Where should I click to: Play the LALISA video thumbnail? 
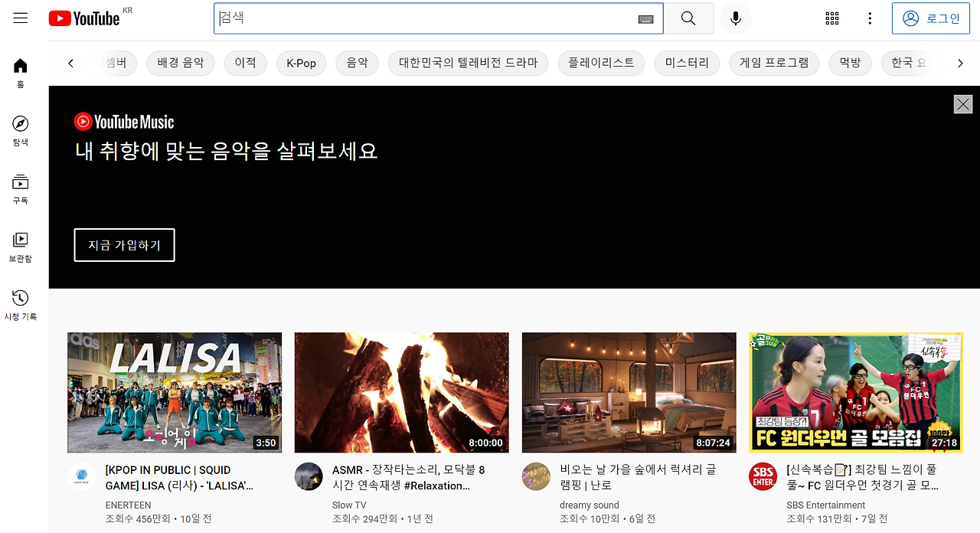click(175, 392)
